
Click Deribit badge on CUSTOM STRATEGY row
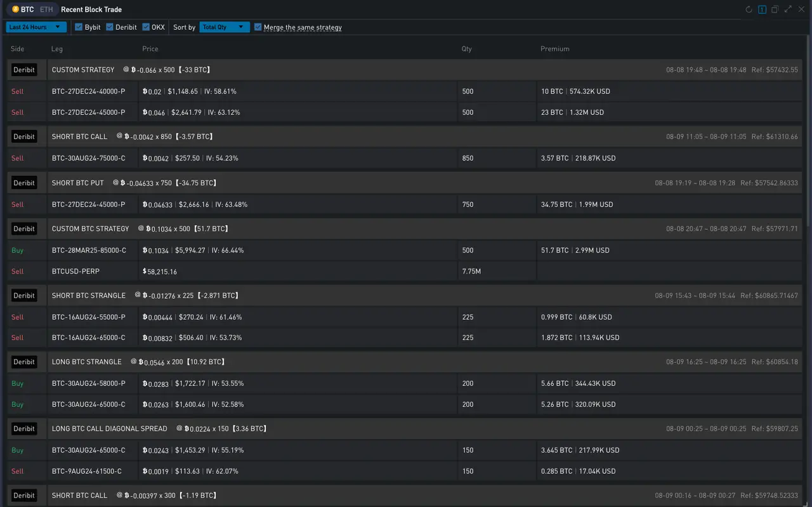click(24, 70)
